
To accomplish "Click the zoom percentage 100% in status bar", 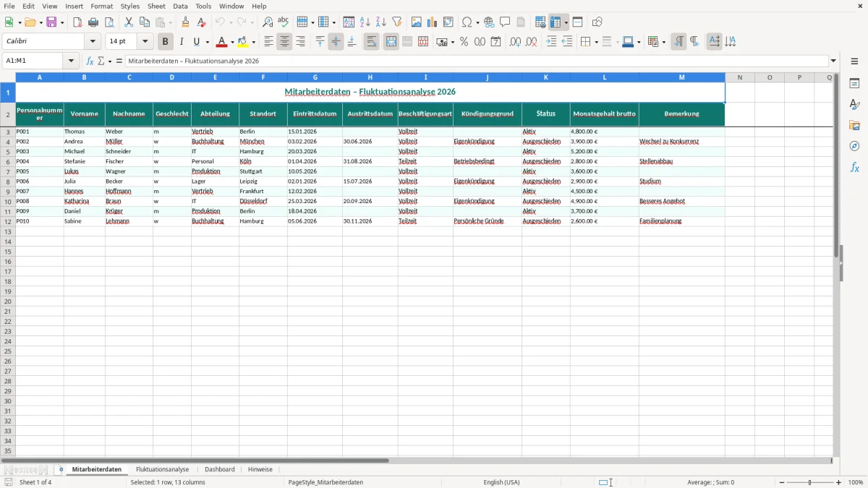I will click(x=855, y=482).
